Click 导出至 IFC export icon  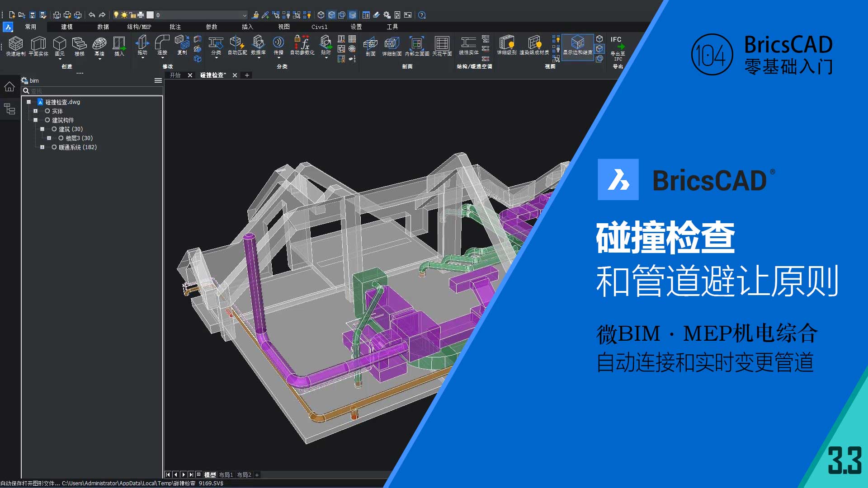[618, 47]
